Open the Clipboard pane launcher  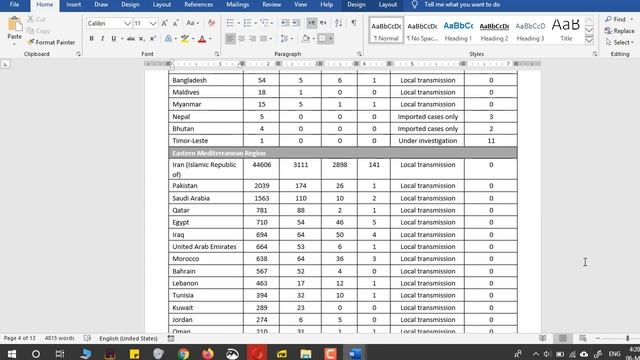click(x=78, y=54)
